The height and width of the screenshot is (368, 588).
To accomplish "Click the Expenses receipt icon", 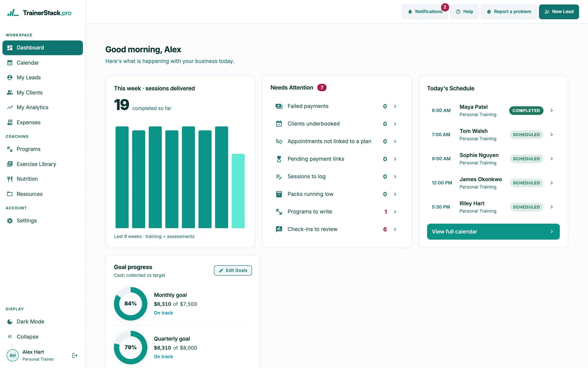I will click(10, 122).
